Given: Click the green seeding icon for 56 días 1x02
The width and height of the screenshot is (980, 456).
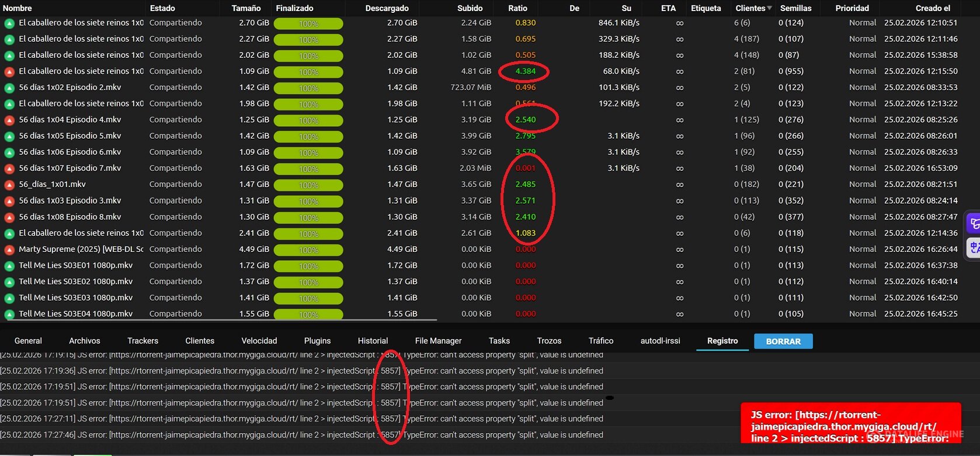Looking at the screenshot, I should (9, 88).
